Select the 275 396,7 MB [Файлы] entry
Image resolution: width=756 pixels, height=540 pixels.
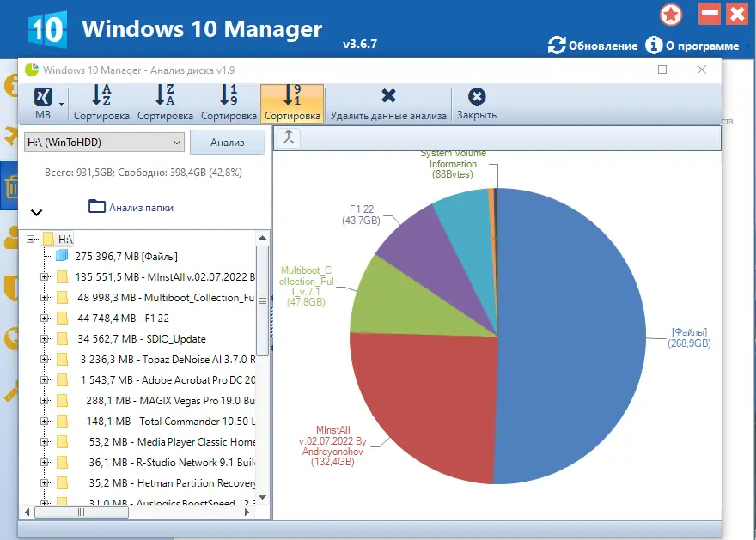click(126, 257)
